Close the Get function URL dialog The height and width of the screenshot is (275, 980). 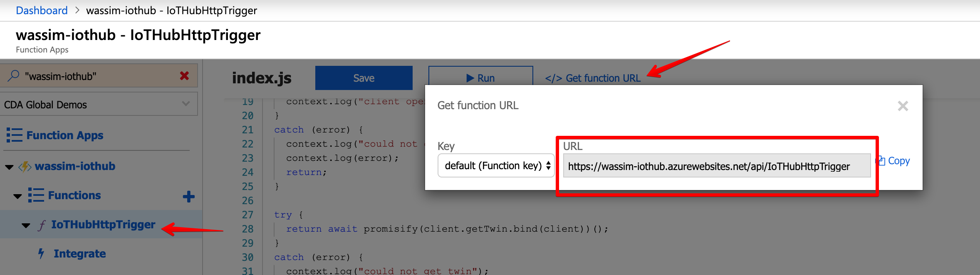[903, 106]
